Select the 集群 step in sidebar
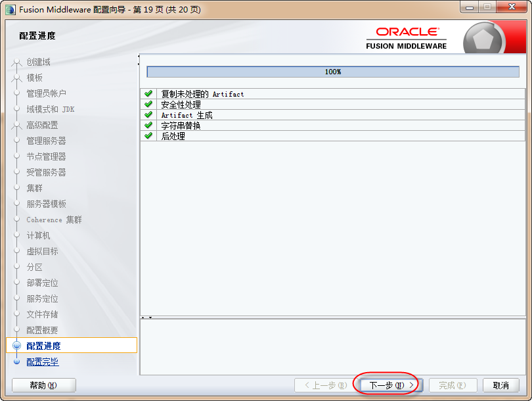 [35, 188]
